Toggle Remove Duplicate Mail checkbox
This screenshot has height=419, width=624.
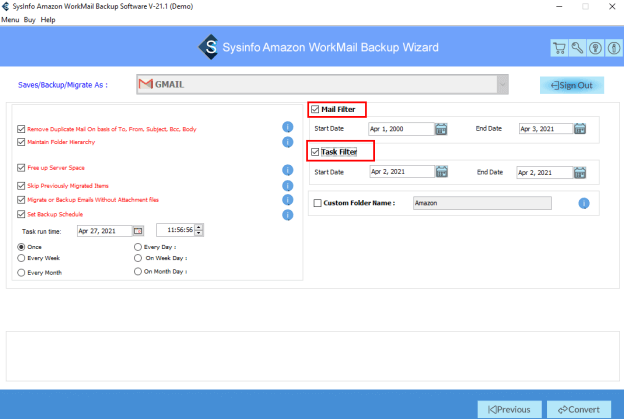21,129
